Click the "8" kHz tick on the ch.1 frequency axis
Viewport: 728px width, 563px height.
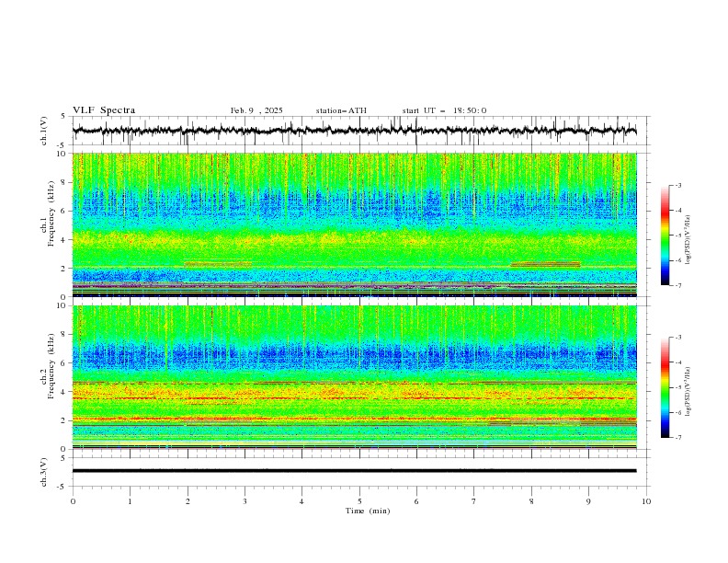[x=65, y=182]
